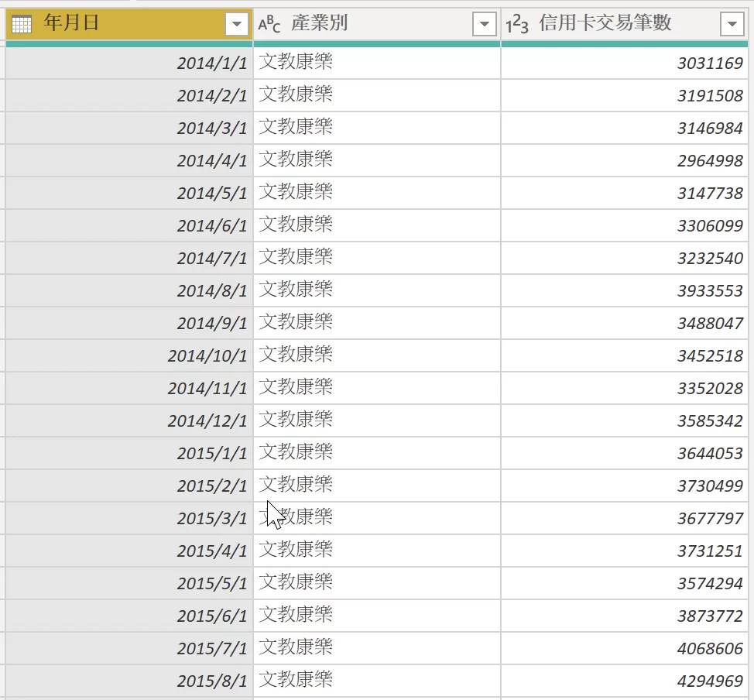Select date cell 2014/2/1

[129, 96]
